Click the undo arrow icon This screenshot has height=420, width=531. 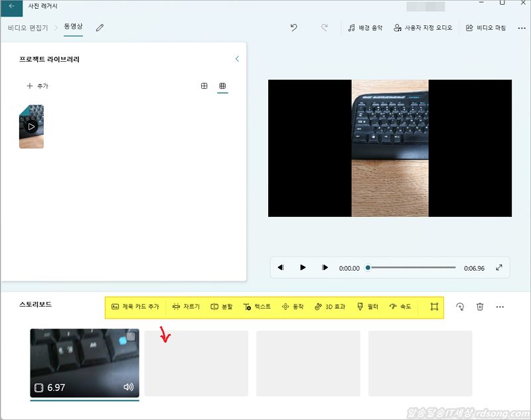[294, 28]
